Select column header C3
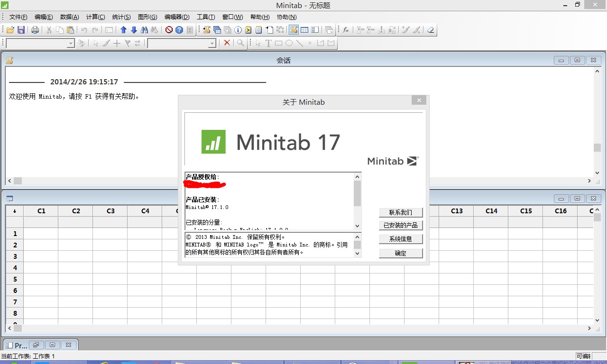This screenshot has height=364, width=607. pos(110,211)
